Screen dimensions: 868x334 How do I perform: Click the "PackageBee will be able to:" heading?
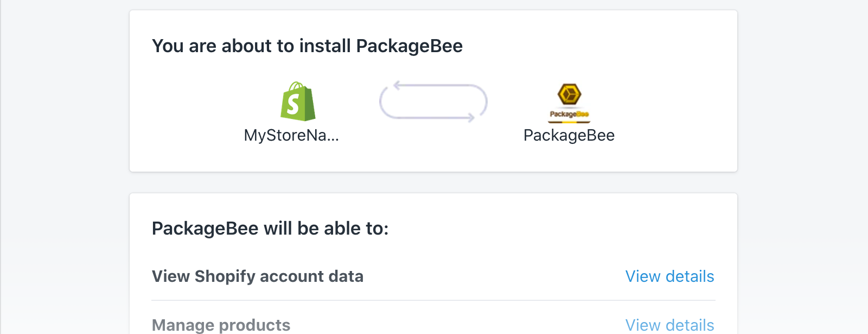(x=270, y=229)
